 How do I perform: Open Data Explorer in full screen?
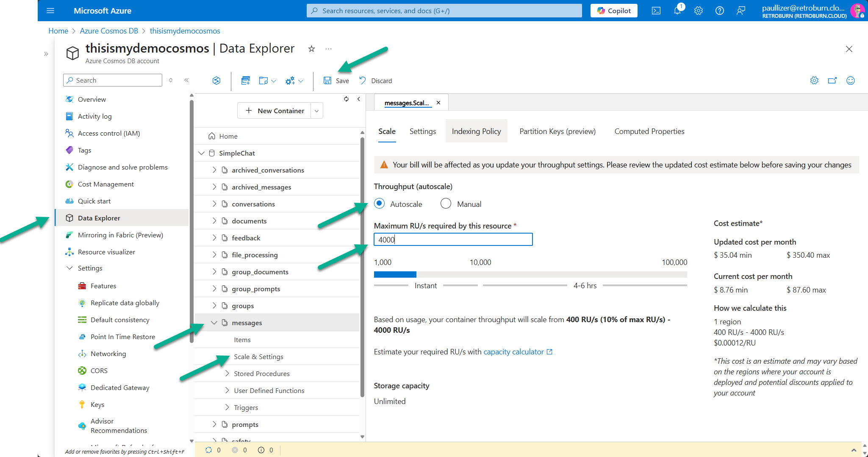tap(832, 81)
